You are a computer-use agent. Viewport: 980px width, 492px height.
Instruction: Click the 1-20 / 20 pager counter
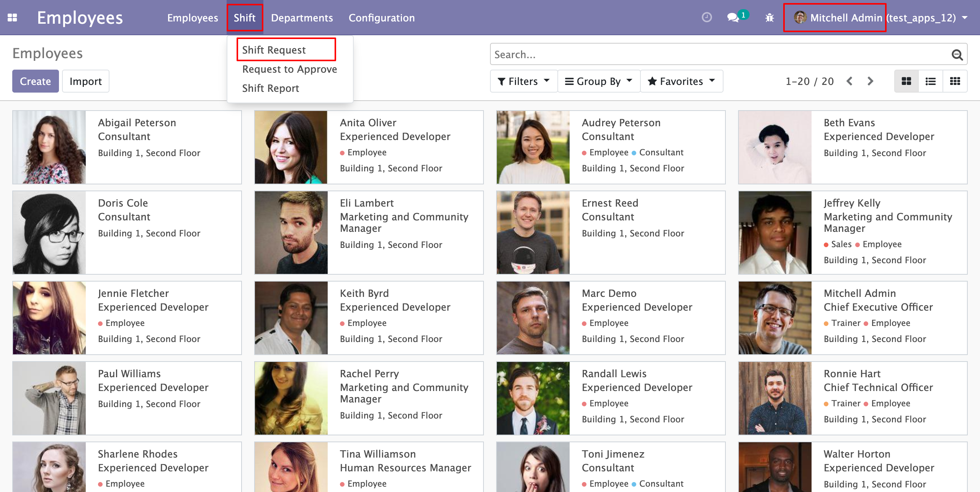tap(809, 81)
